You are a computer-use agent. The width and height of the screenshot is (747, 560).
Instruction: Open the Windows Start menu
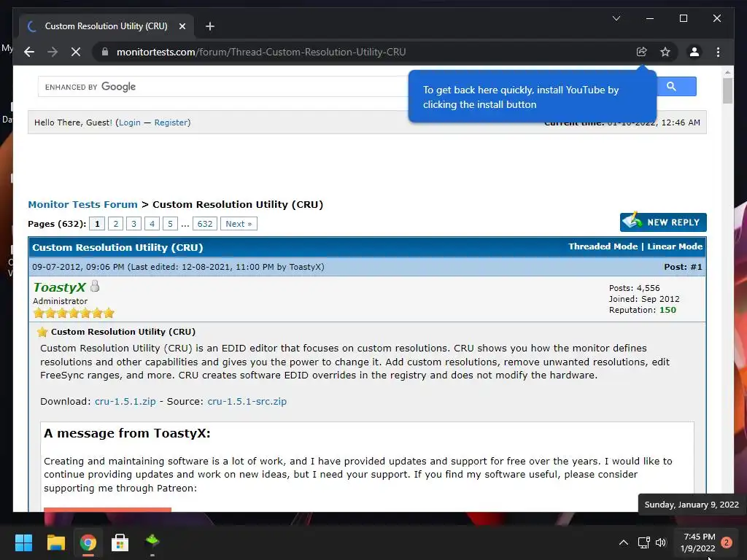(x=23, y=542)
